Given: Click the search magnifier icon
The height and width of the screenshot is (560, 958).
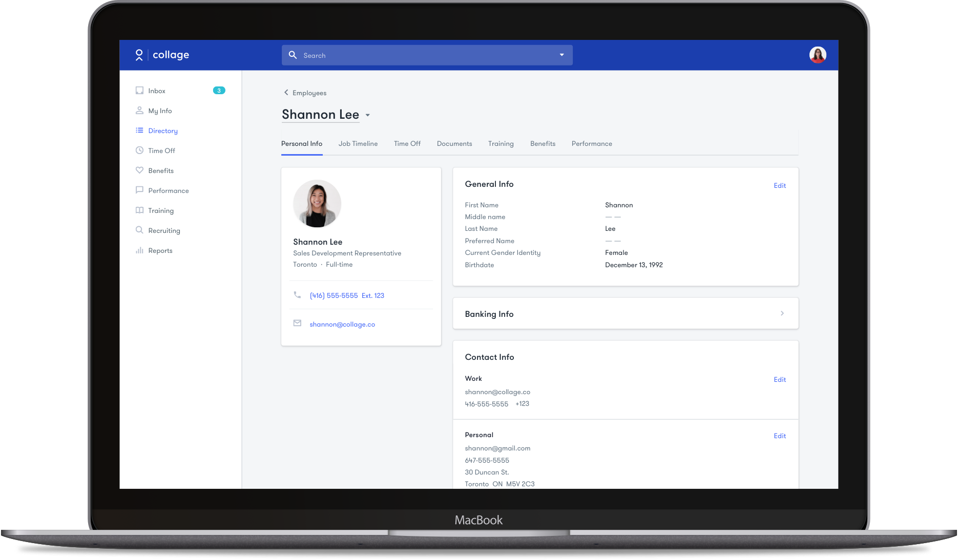Looking at the screenshot, I should click(293, 55).
